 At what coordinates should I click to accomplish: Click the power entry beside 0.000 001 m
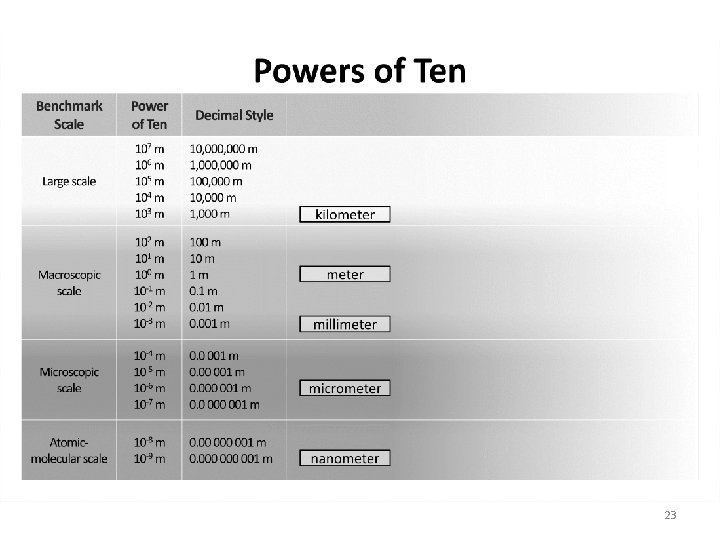[149, 388]
